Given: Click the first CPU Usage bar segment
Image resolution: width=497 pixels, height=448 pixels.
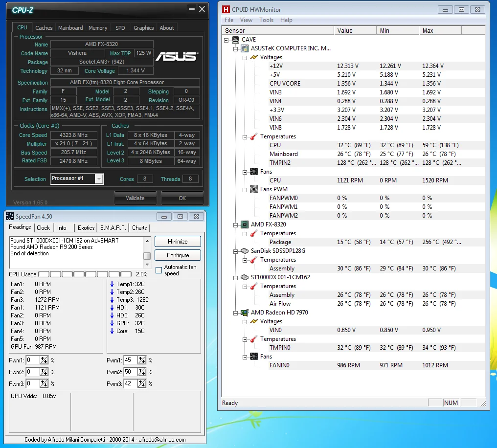Looking at the screenshot, I should click(x=44, y=274).
